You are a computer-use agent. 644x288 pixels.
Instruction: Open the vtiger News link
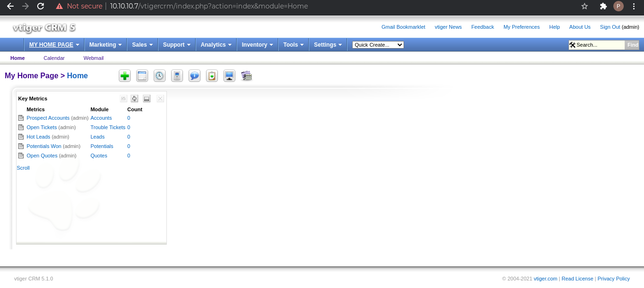[x=448, y=27]
